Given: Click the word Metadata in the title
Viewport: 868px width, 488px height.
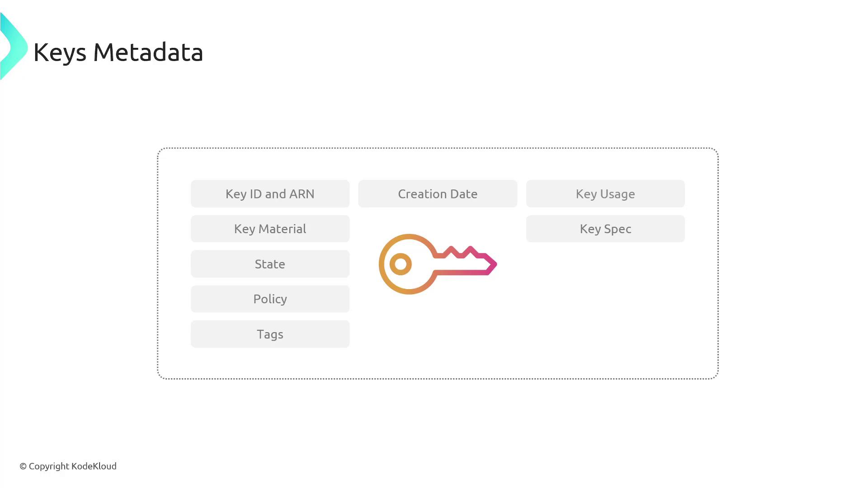Looking at the screenshot, I should pyautogui.click(x=148, y=52).
